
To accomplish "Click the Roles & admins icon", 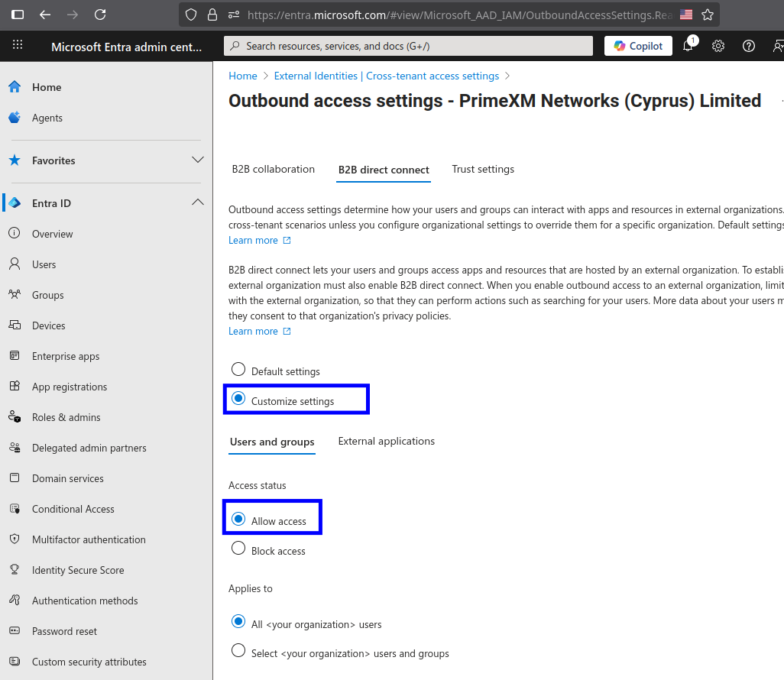I will [x=15, y=416].
